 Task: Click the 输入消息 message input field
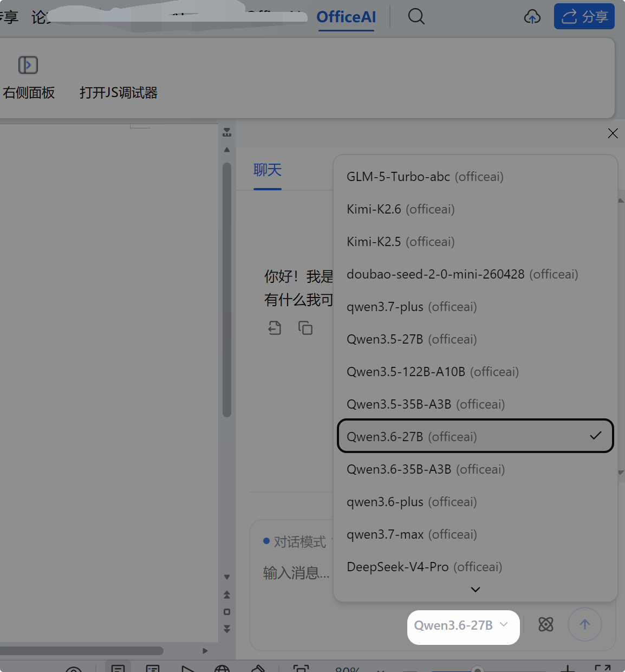(x=296, y=573)
